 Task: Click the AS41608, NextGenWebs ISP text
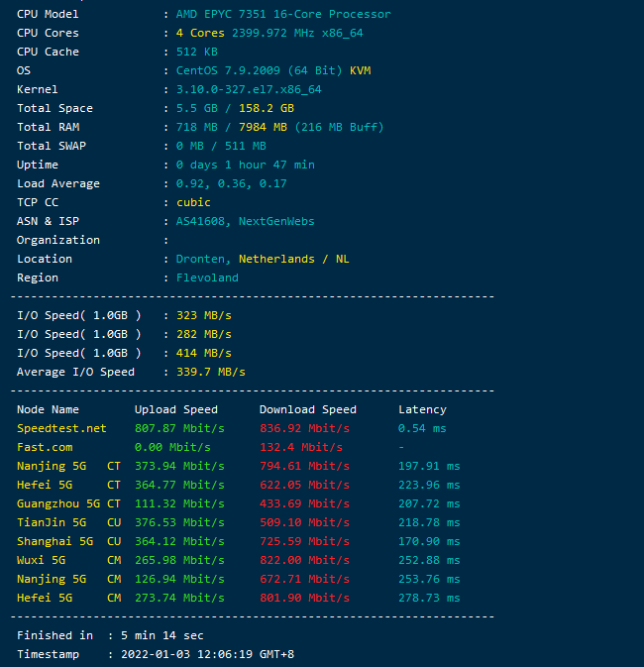245,221
